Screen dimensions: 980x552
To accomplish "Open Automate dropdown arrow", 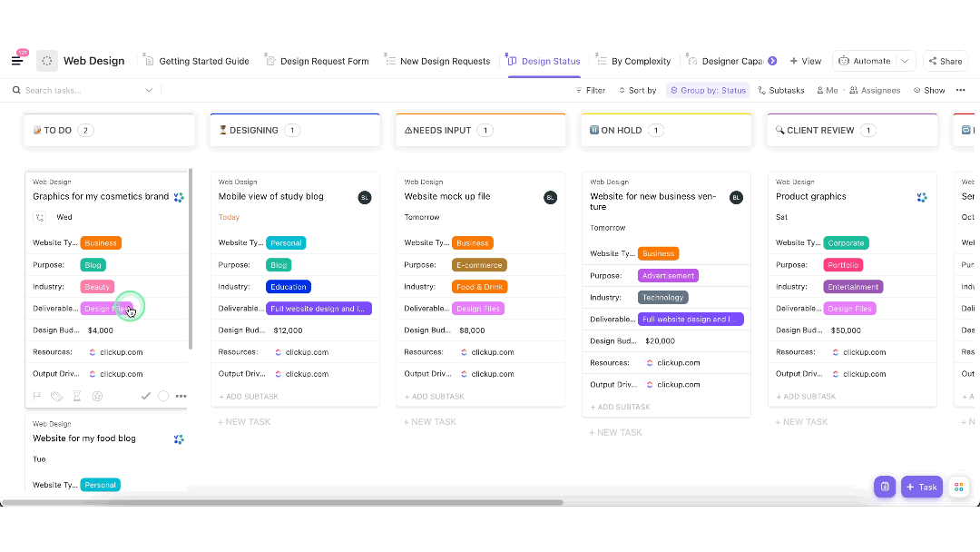I will point(905,61).
